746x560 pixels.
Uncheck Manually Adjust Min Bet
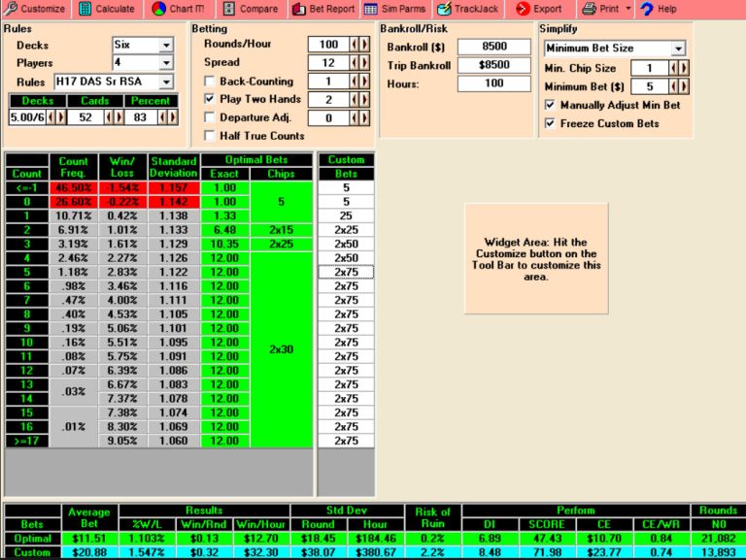[x=550, y=105]
